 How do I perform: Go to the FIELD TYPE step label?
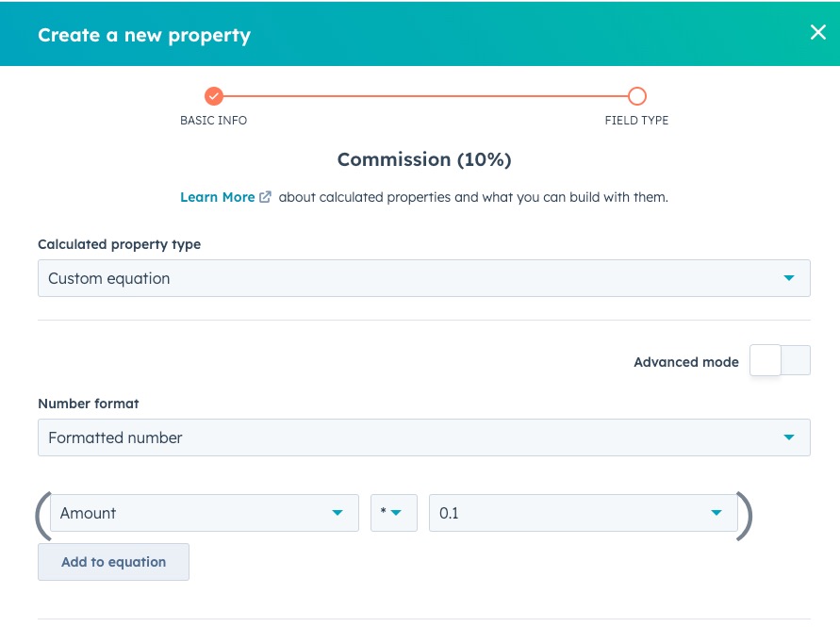coord(636,121)
